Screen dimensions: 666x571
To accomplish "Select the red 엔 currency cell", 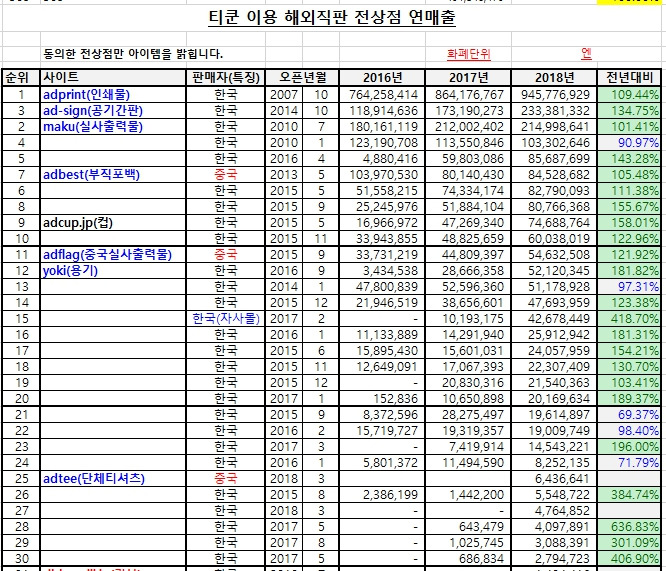I will click(x=586, y=54).
